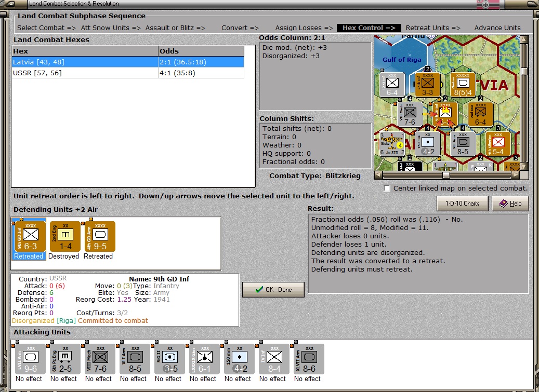This screenshot has width=539, height=392.
Task: Click the 6-4 infantry counter on map
Action: [392, 85]
